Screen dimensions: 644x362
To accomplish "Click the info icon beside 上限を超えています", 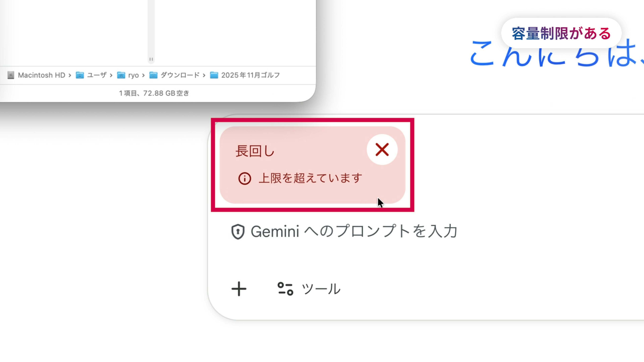I will pos(245,179).
